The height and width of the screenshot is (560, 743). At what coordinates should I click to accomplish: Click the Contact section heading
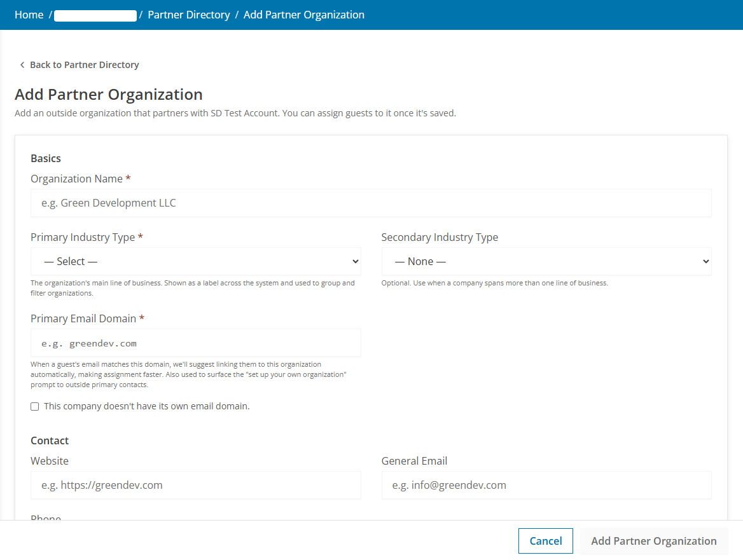point(50,440)
